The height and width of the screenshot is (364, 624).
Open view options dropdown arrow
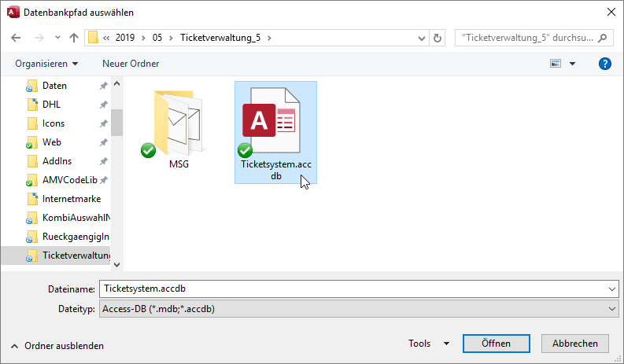(x=572, y=64)
